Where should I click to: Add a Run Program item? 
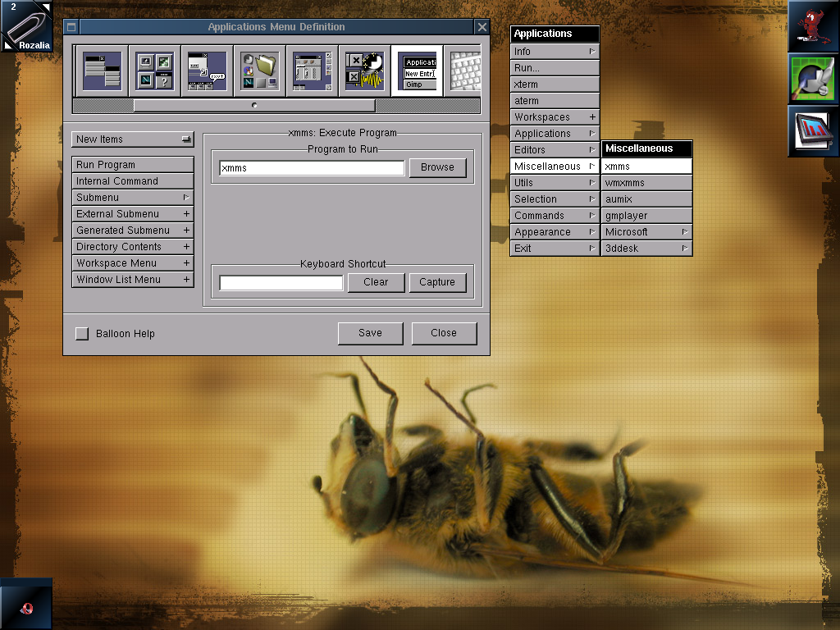133,165
